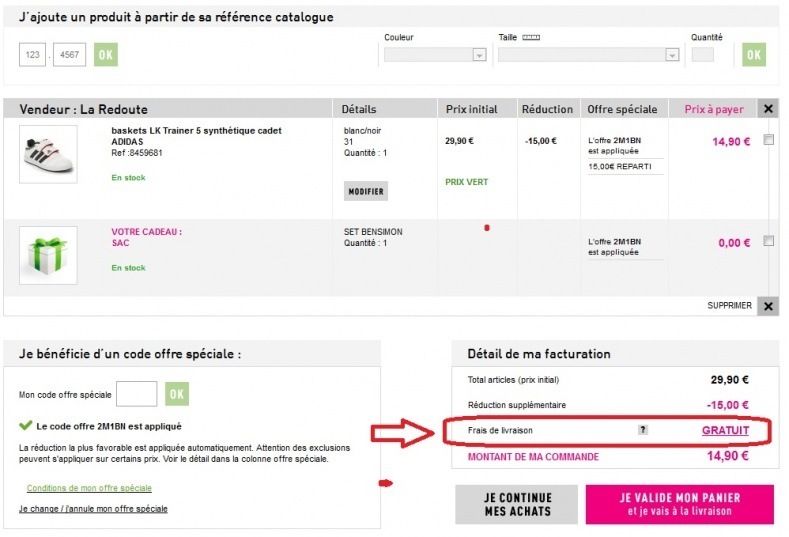Click the green gift box thumbnail
This screenshot has width=789, height=537.
click(48, 255)
